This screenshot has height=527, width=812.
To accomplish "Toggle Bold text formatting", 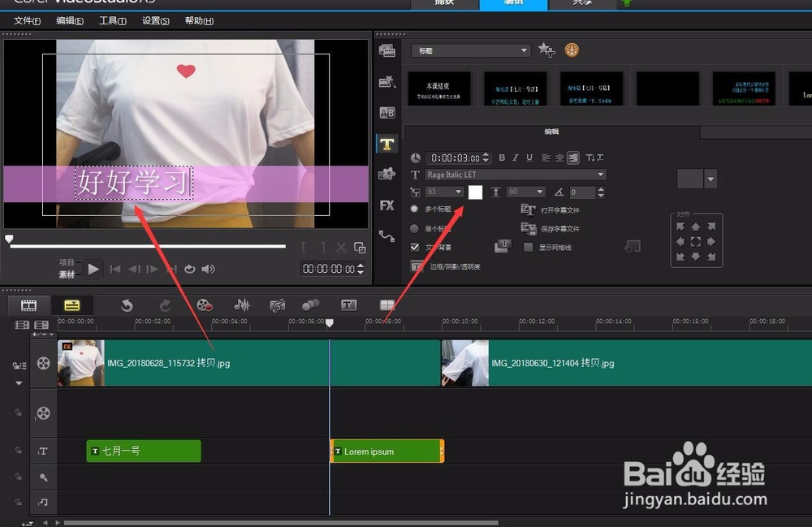I will (x=502, y=158).
